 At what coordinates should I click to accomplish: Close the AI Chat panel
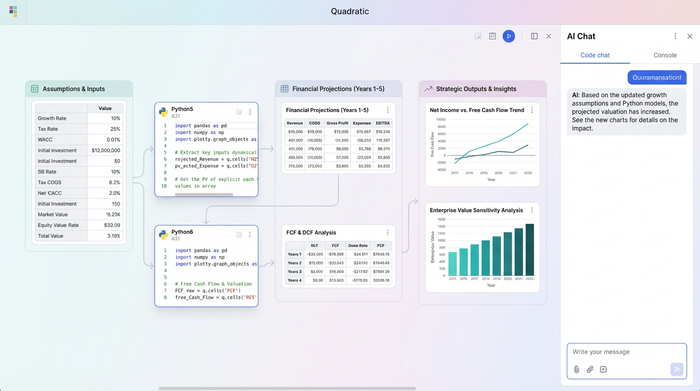pyautogui.click(x=689, y=36)
